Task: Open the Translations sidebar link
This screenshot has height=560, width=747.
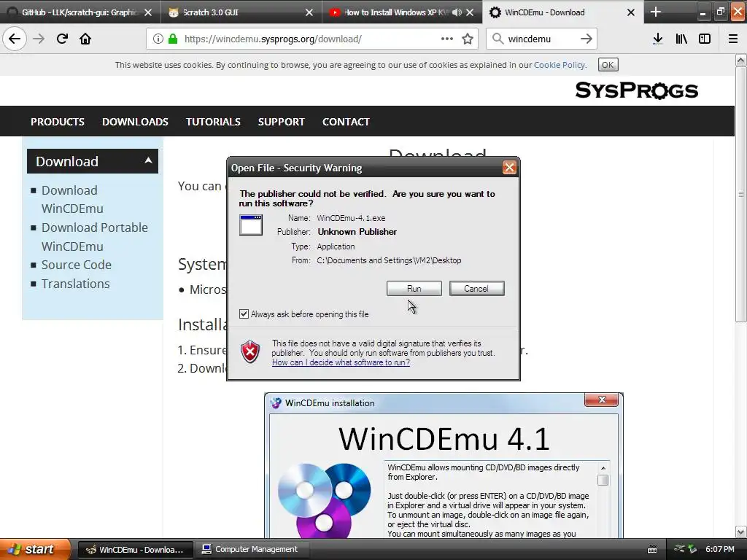Action: (x=75, y=284)
